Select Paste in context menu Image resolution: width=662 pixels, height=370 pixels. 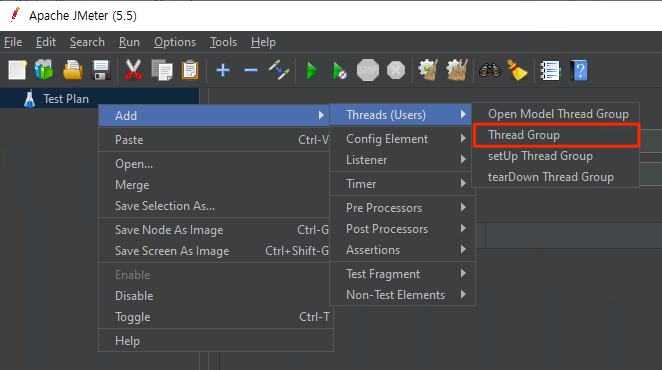pyautogui.click(x=214, y=140)
